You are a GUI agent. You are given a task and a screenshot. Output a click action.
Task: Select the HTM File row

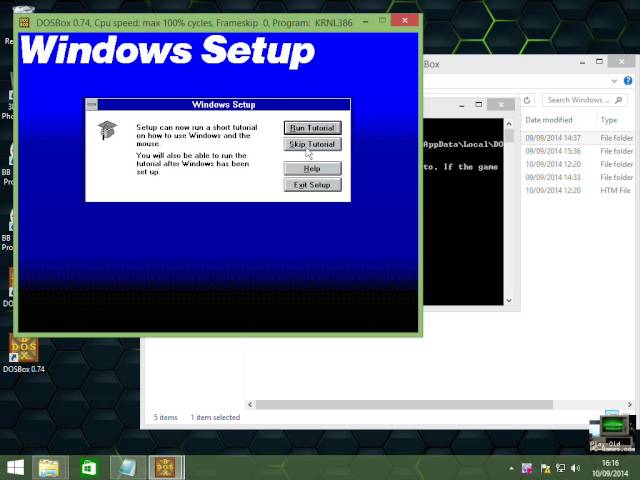pos(579,190)
